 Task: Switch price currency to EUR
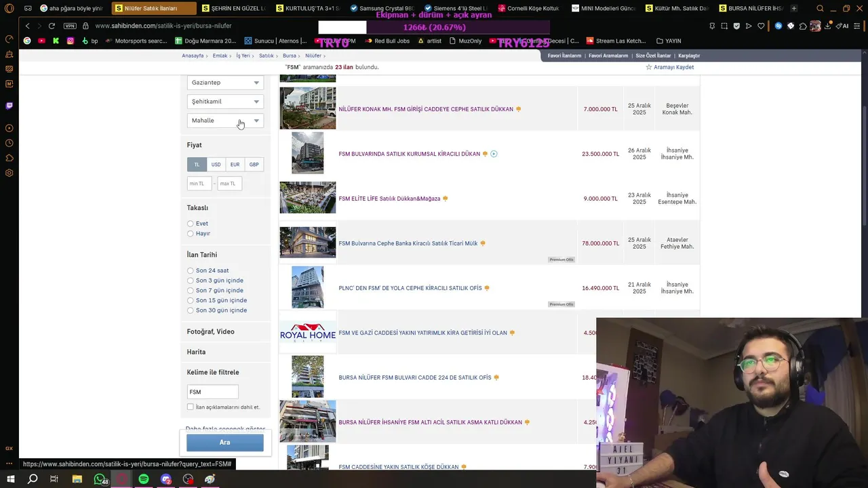click(x=235, y=165)
